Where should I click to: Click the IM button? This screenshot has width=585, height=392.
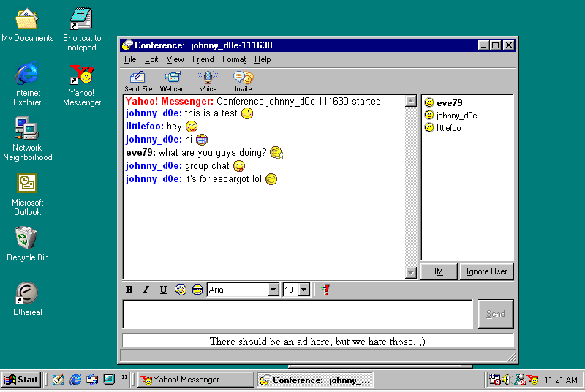tap(439, 271)
